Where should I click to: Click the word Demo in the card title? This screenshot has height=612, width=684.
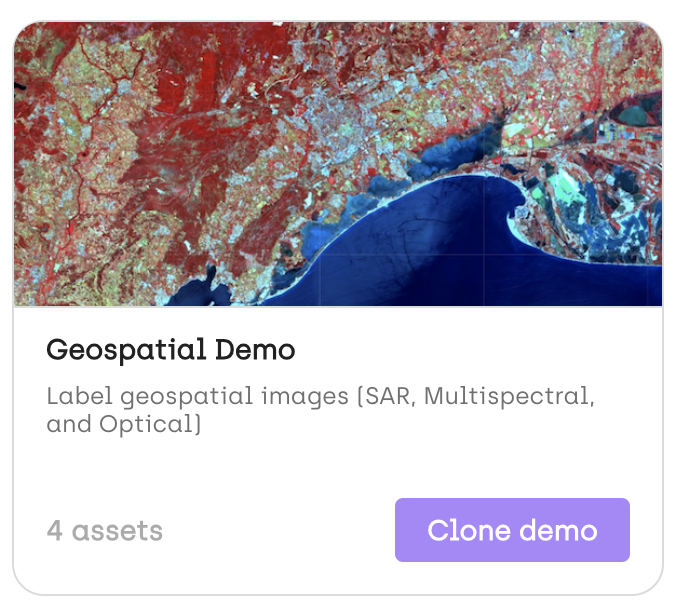pos(255,349)
